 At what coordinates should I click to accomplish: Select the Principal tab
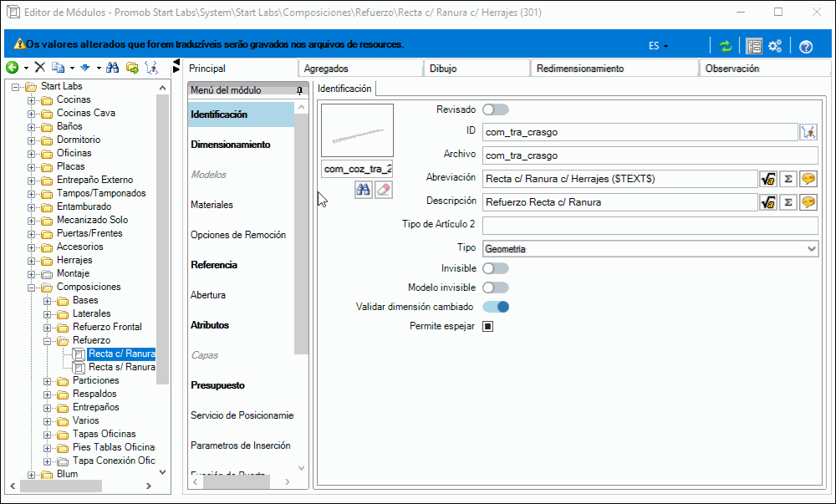click(x=240, y=69)
